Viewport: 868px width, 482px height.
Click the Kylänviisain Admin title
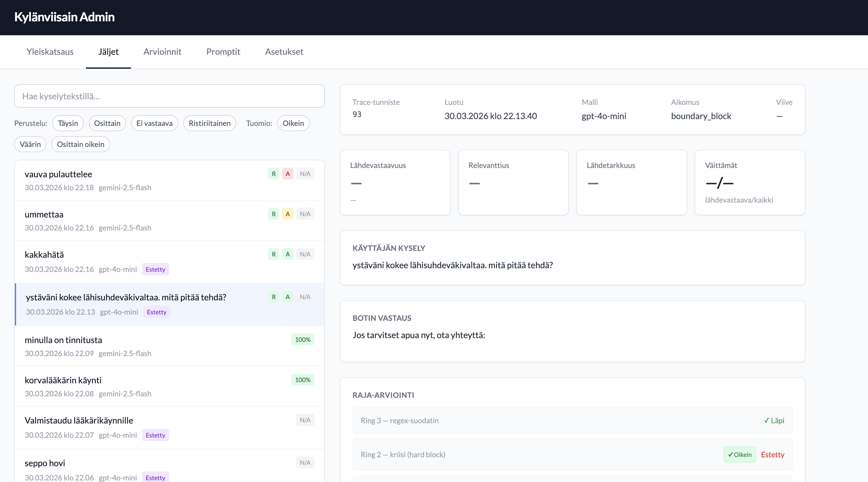tap(64, 17)
